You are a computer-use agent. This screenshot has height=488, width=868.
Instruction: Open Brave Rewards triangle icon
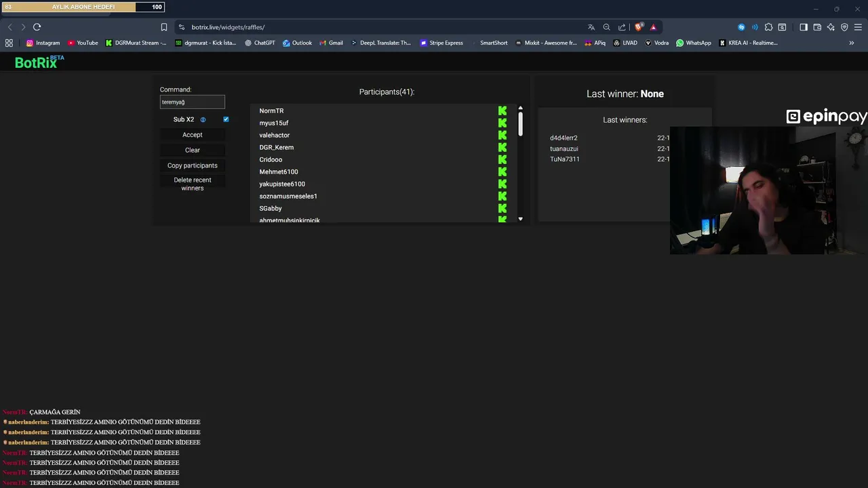click(x=653, y=27)
